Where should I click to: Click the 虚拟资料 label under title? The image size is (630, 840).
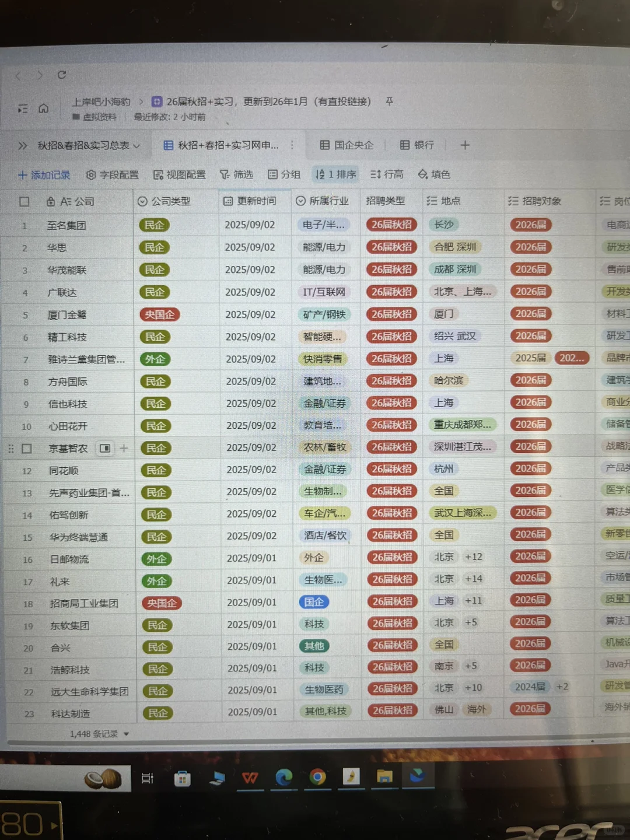[95, 117]
